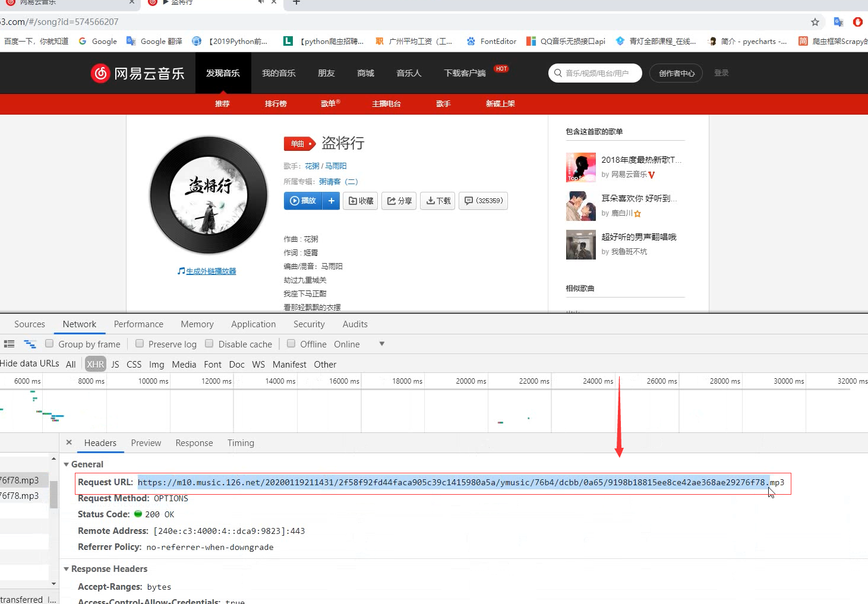Select the JS filter type
Screen dimensions: 868x604
(x=115, y=365)
